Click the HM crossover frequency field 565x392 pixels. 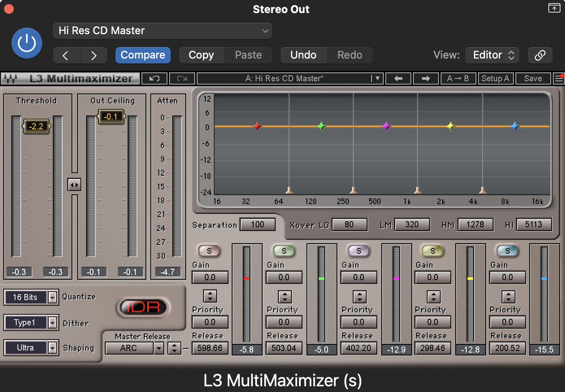[476, 224]
